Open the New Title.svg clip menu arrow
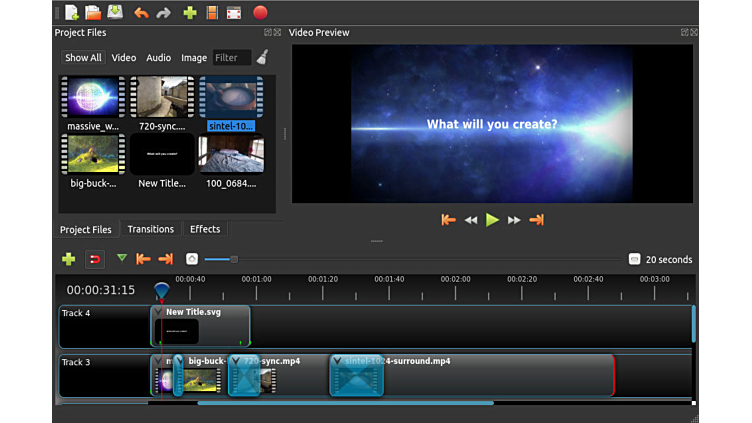The height and width of the screenshot is (423, 752). 158,312
